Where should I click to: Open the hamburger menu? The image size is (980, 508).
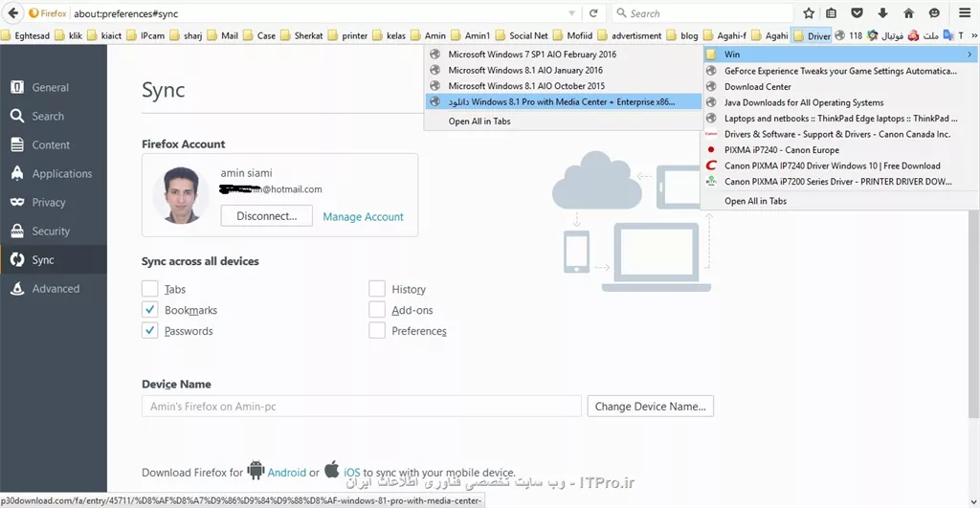[x=965, y=13]
